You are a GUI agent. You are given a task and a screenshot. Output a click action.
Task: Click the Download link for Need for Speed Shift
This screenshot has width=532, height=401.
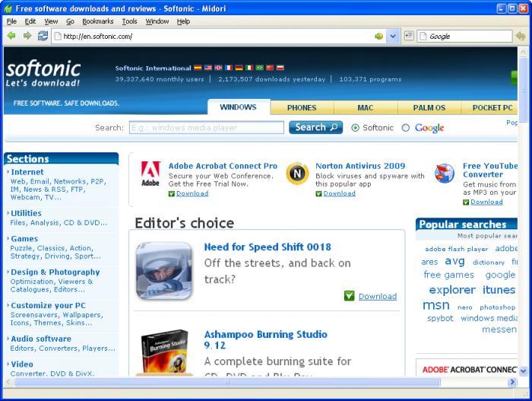pos(378,296)
